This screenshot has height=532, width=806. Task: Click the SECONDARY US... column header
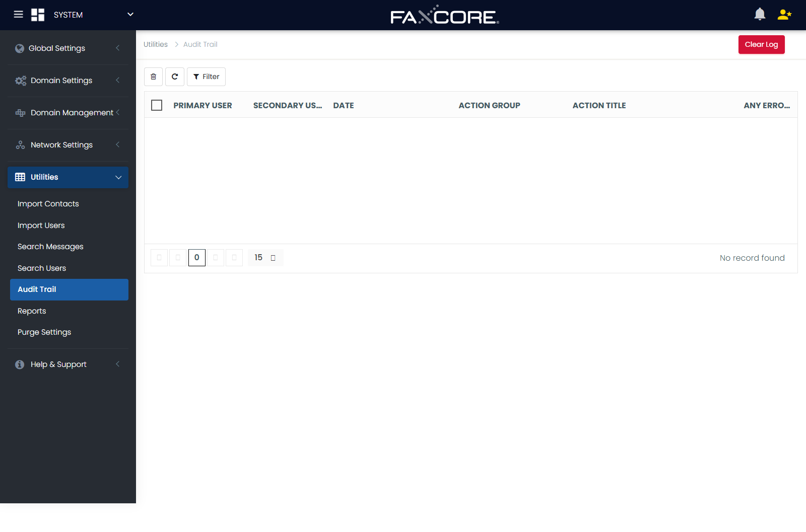pos(288,105)
